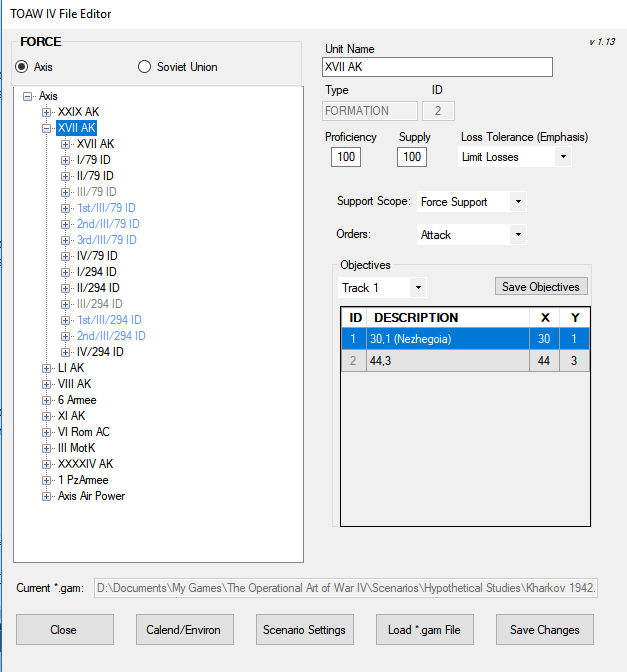Open Calend/Environ settings
The image size is (627, 672).
click(185, 630)
